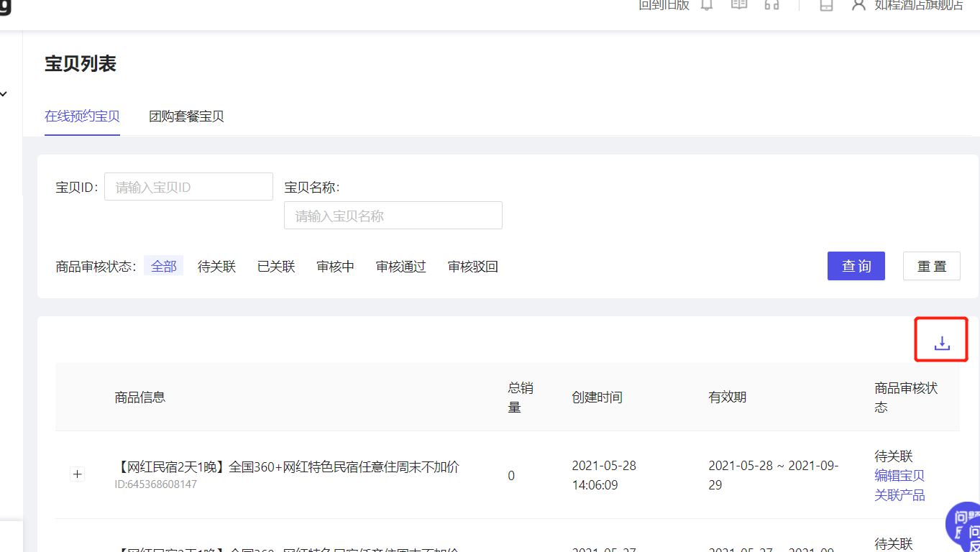Screen dimensions: 980x552
Task: Click the 查询 search button
Action: pos(856,266)
